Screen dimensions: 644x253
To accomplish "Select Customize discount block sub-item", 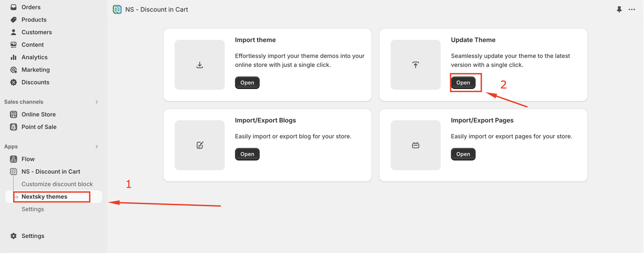I will click(57, 184).
